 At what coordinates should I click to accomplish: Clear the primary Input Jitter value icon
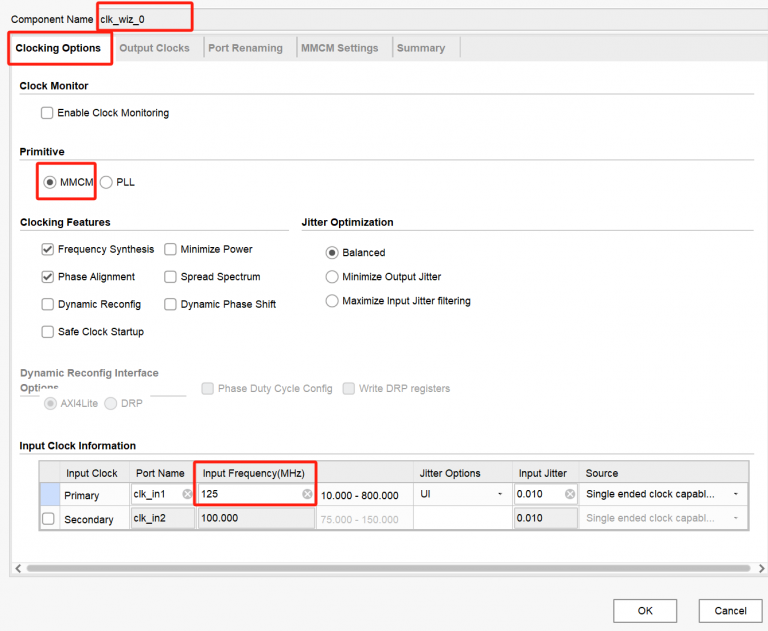click(x=570, y=494)
